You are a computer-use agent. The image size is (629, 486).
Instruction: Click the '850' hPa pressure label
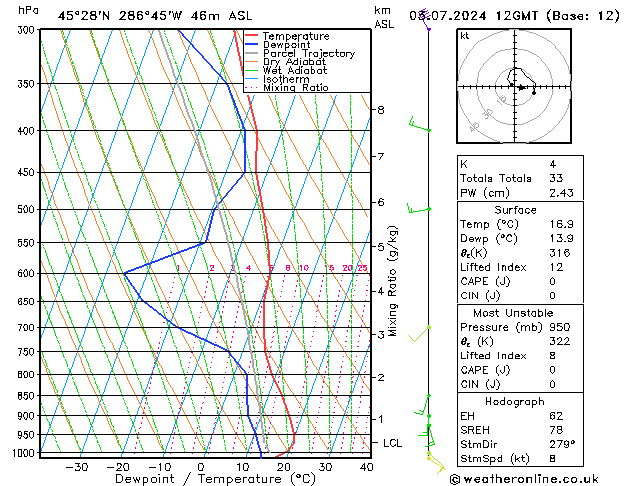(28, 396)
